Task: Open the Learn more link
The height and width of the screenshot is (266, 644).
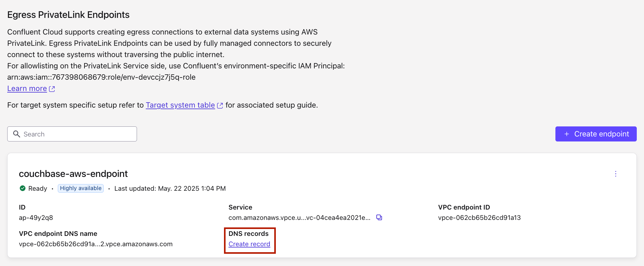Action: [x=27, y=89]
